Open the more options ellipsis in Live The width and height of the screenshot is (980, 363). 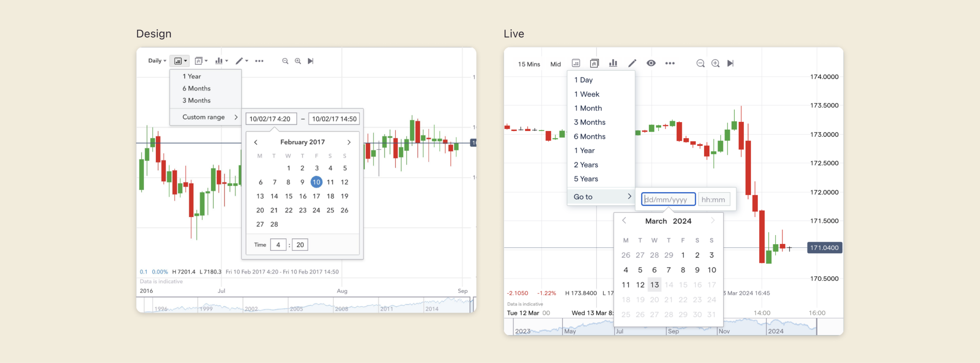click(x=670, y=63)
